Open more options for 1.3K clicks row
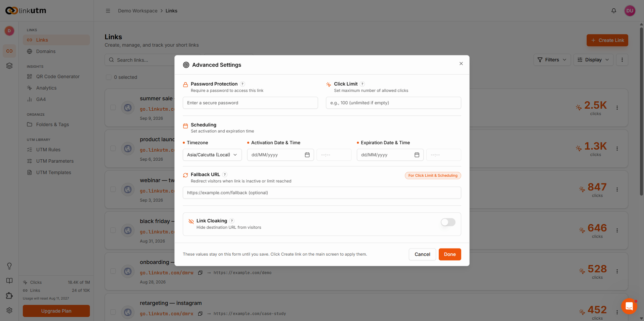This screenshot has height=321, width=644. [x=617, y=149]
